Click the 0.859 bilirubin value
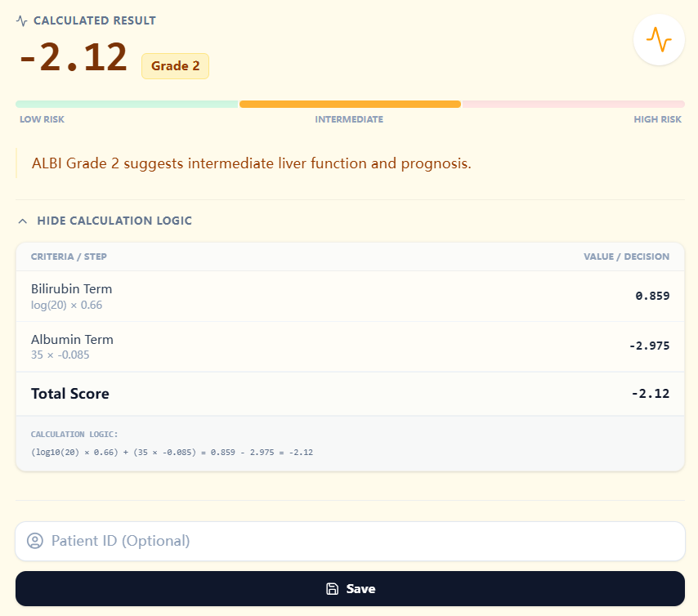The height and width of the screenshot is (616, 698). [652, 296]
